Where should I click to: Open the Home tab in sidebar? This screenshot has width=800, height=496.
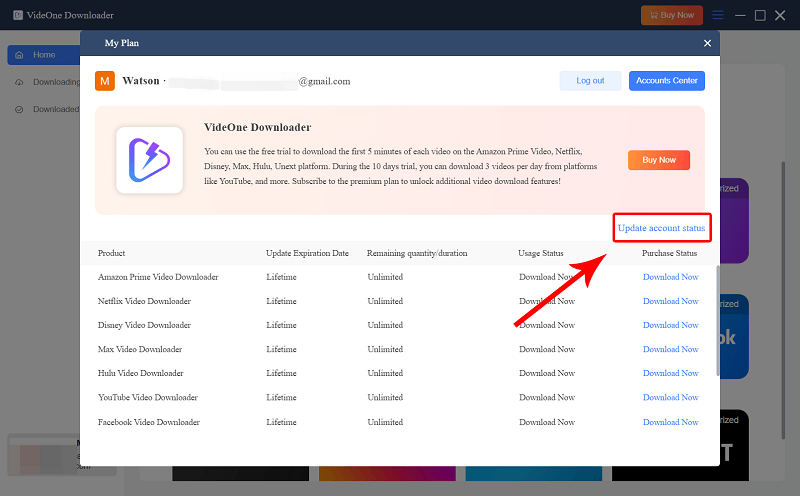[x=43, y=55]
